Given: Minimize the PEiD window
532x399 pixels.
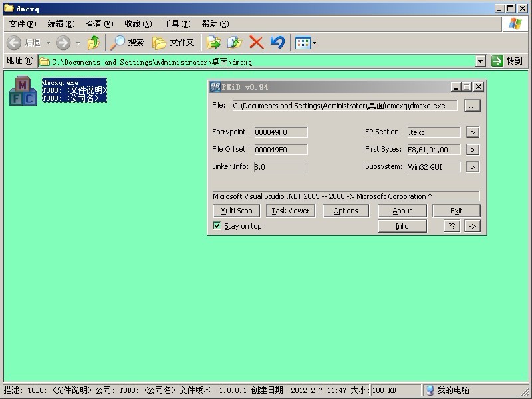Looking at the screenshot, I should click(456, 87).
